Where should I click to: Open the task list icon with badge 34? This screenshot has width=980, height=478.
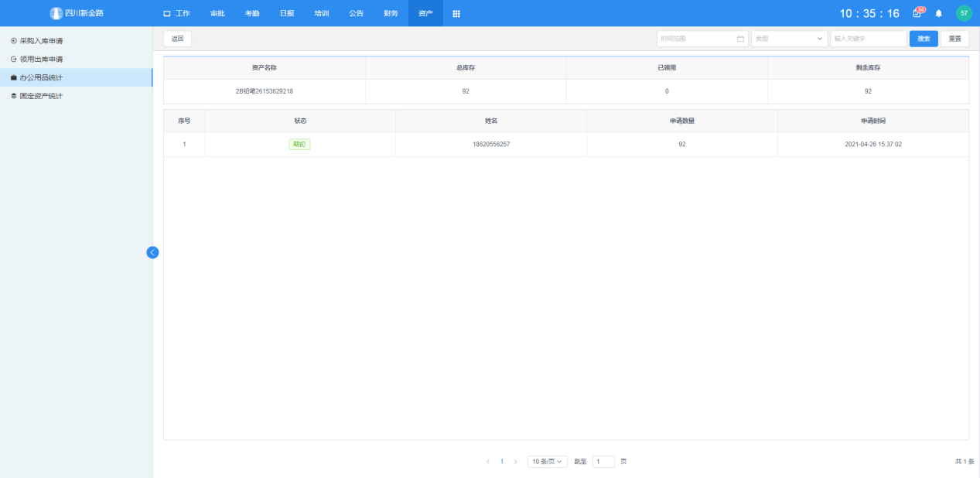pos(917,13)
